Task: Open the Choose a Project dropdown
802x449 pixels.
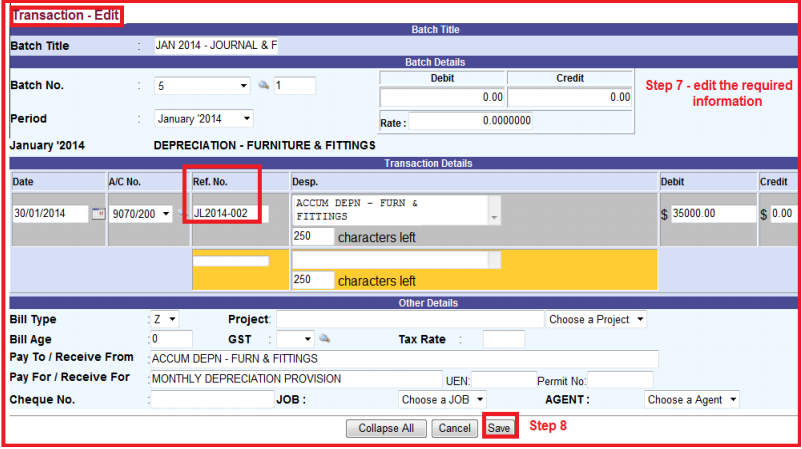Action: pyautogui.click(x=596, y=319)
